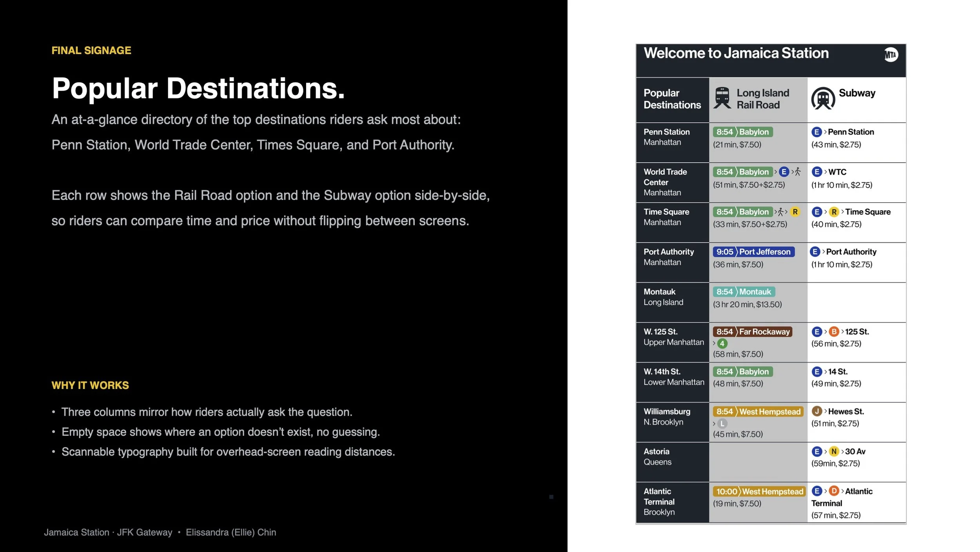Click the '30 Av' subway destination label
The height and width of the screenshot is (552, 980).
click(855, 452)
